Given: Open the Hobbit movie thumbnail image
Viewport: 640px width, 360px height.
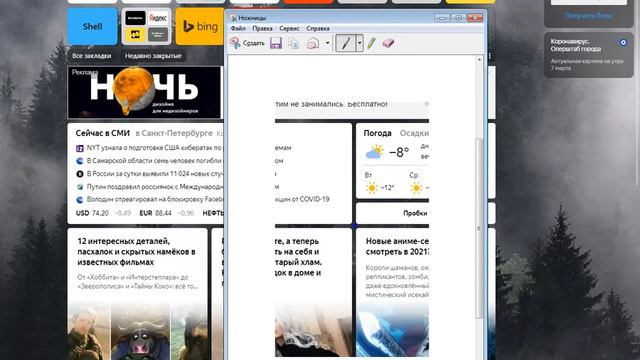Looking at the screenshot, I should point(89,331).
